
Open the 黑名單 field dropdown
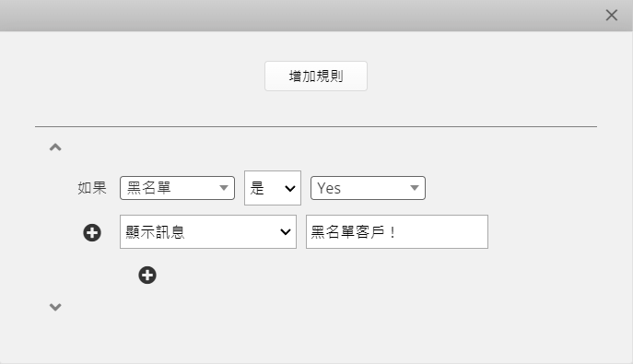tap(177, 188)
